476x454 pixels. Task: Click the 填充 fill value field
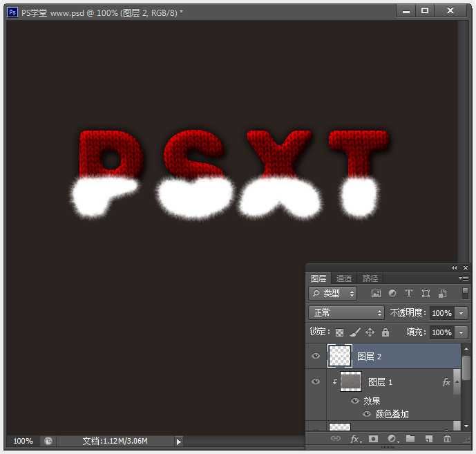point(441,332)
